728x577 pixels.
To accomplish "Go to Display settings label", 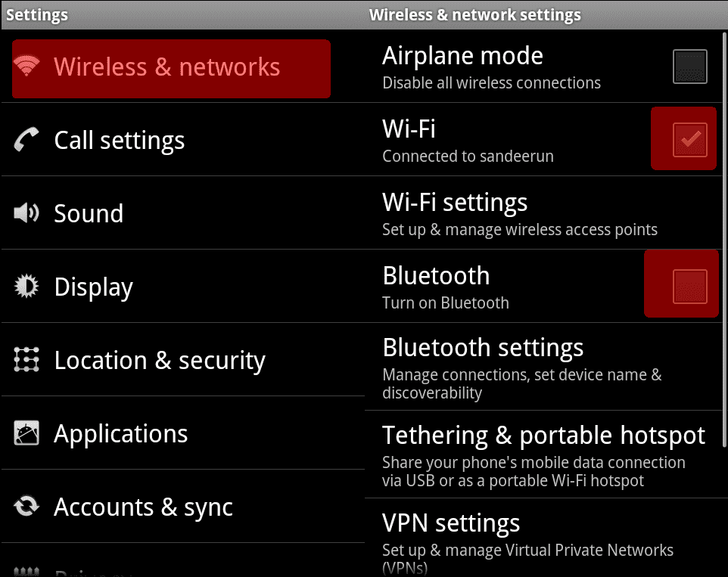I will (x=94, y=287).
